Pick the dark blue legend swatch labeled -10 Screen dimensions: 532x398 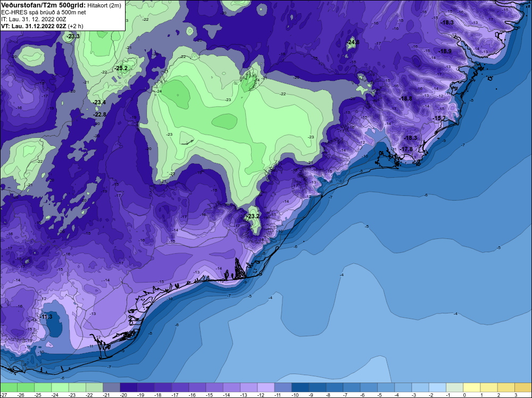coord(300,387)
